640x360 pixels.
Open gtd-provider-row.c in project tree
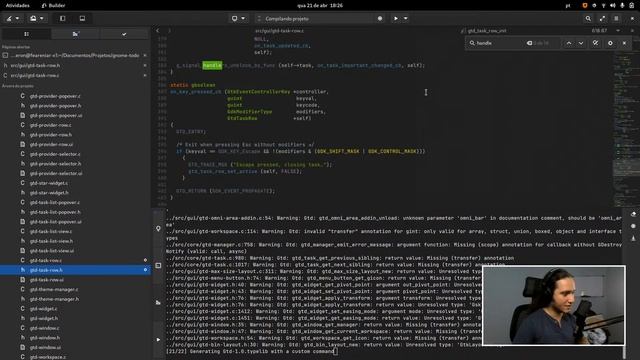coord(51,125)
